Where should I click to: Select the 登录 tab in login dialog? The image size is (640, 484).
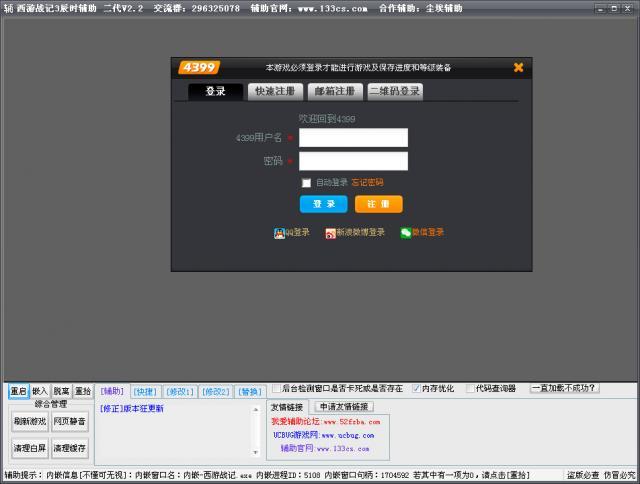click(x=215, y=91)
